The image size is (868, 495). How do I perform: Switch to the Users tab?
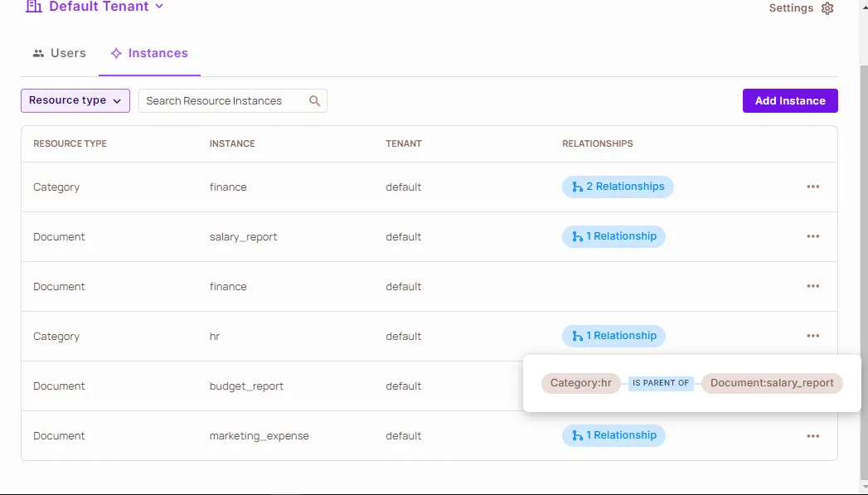click(x=59, y=53)
